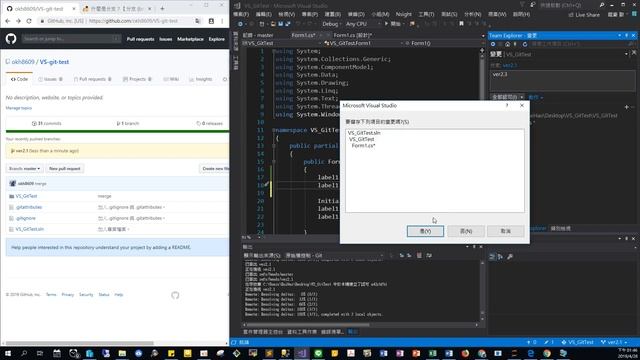This screenshot has width=640, height=360.
Task: Click the Team Explorer refresh icon
Action: coord(524,44)
